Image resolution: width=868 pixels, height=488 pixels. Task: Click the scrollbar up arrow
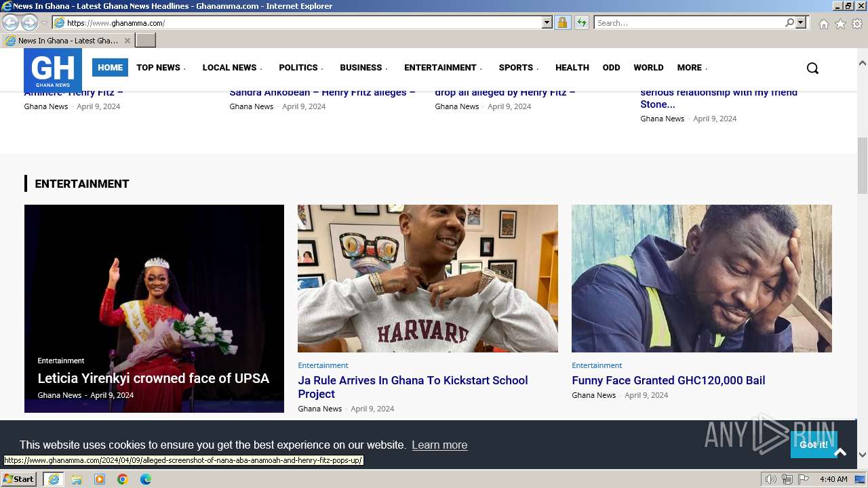pyautogui.click(x=863, y=63)
